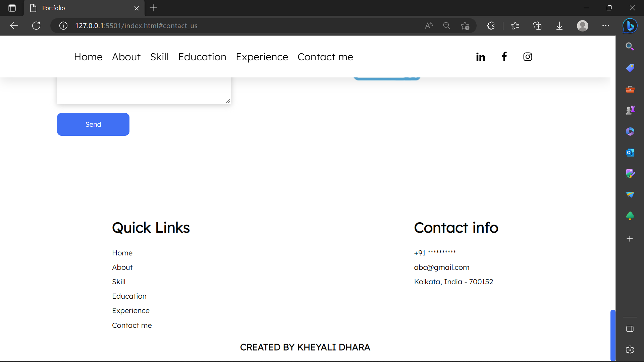The width and height of the screenshot is (644, 362).
Task: Click the Facebook icon in header
Action: coord(504,57)
